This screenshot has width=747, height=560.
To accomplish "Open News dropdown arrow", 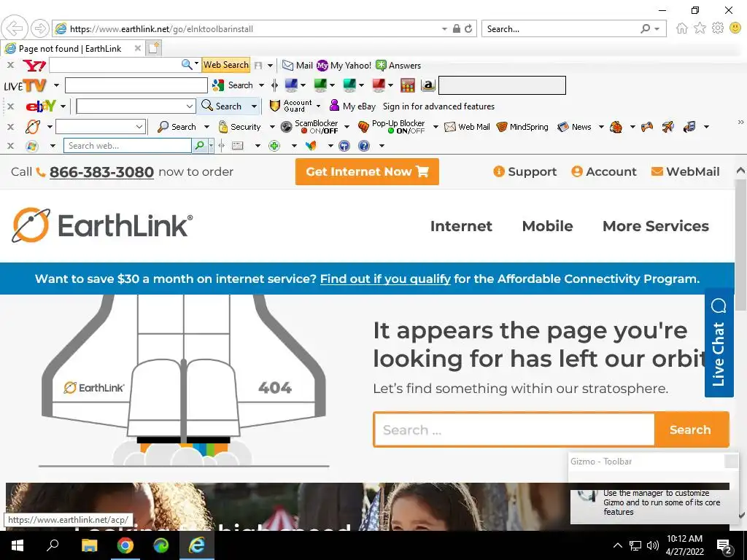I will pos(601,127).
